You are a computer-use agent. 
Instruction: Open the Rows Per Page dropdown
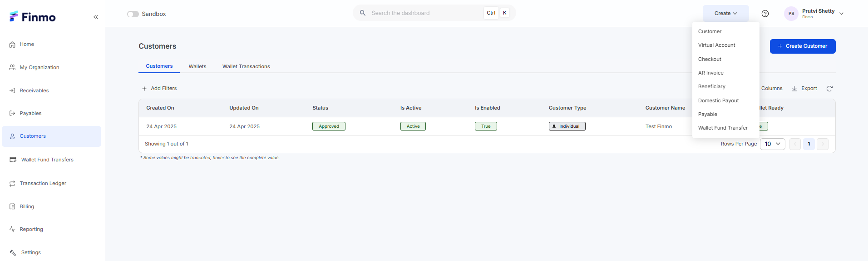[x=773, y=144]
